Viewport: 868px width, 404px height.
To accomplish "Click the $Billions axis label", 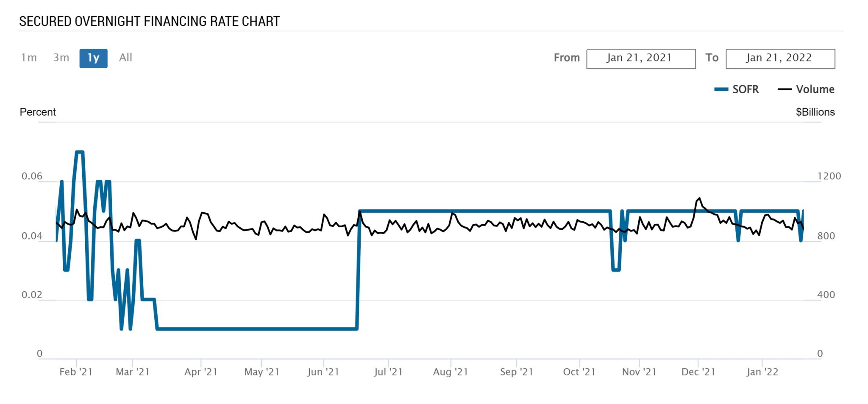I will click(815, 112).
